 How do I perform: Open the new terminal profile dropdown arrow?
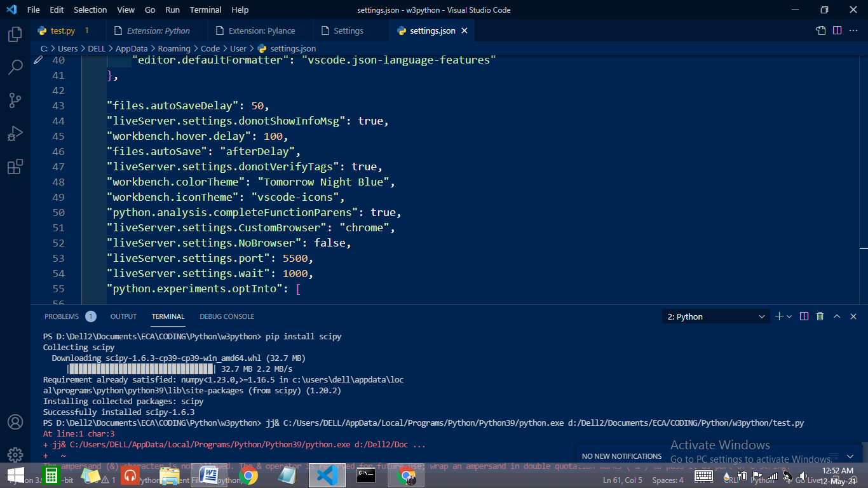789,316
